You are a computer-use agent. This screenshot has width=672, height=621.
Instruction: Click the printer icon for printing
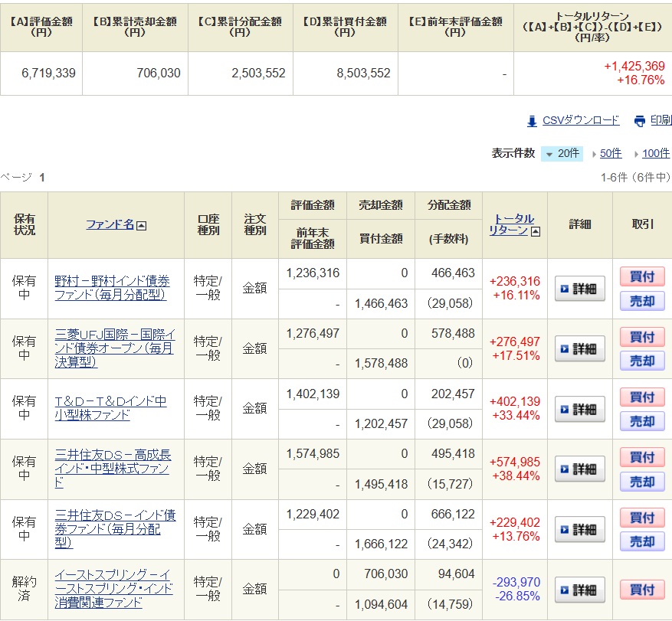[x=640, y=121]
